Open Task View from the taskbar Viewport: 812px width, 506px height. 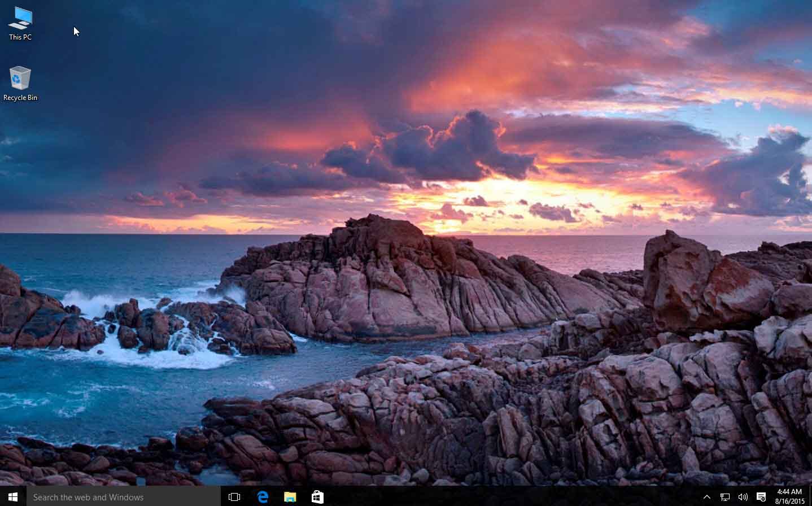[x=234, y=497]
